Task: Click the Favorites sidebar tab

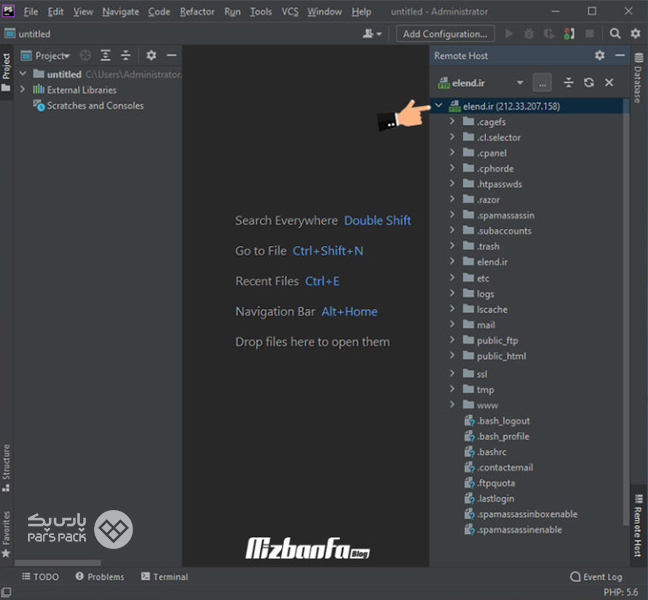Action: tap(6, 533)
